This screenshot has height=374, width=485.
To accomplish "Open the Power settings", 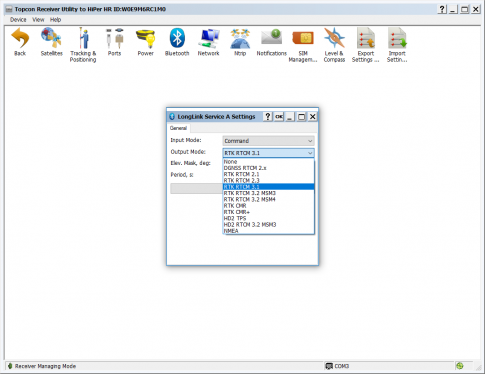I will coord(146,42).
